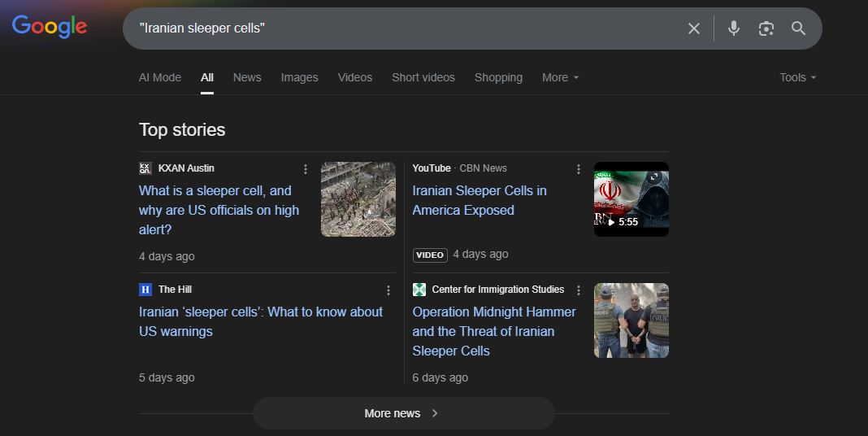Viewport: 868px width, 436px height.
Task: Click the VIDEO badge label
Action: [430, 255]
